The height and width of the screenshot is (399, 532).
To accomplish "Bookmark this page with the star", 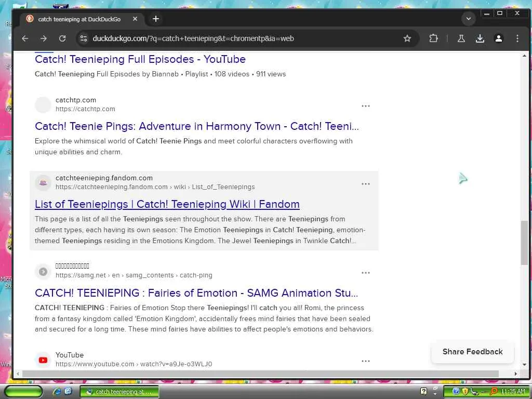I will click(407, 38).
